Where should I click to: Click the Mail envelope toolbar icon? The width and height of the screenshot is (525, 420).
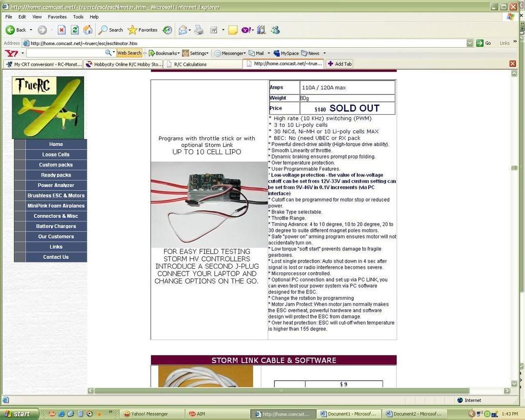click(183, 30)
